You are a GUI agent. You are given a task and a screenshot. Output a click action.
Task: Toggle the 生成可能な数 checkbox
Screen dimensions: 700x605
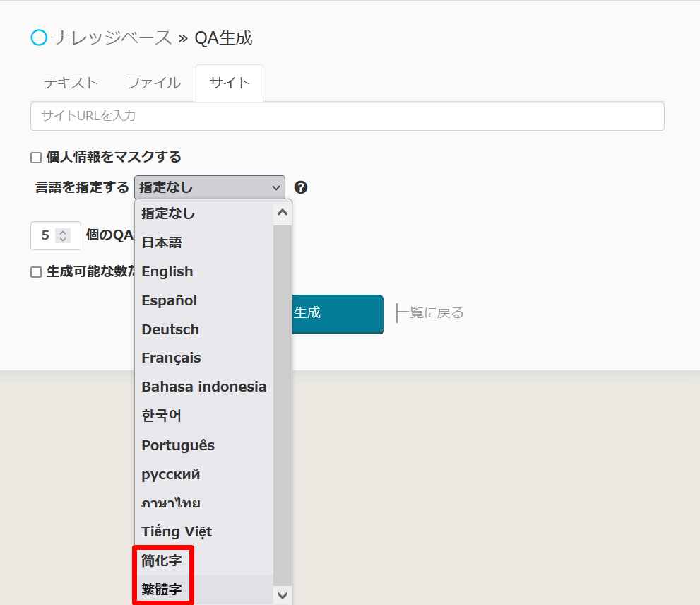click(x=36, y=272)
